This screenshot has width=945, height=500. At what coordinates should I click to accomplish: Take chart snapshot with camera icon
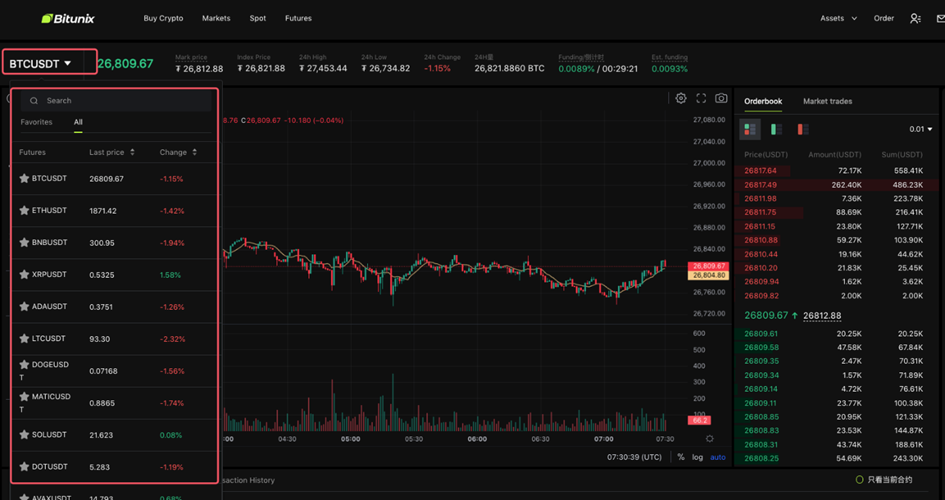[x=721, y=98]
